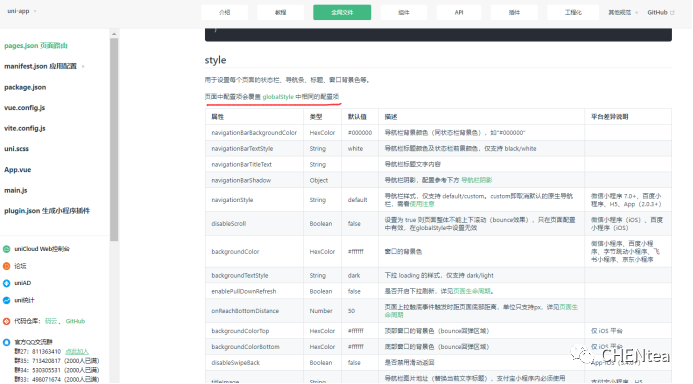Open package.json in sidebar
The width and height of the screenshot is (693, 384).
25,87
